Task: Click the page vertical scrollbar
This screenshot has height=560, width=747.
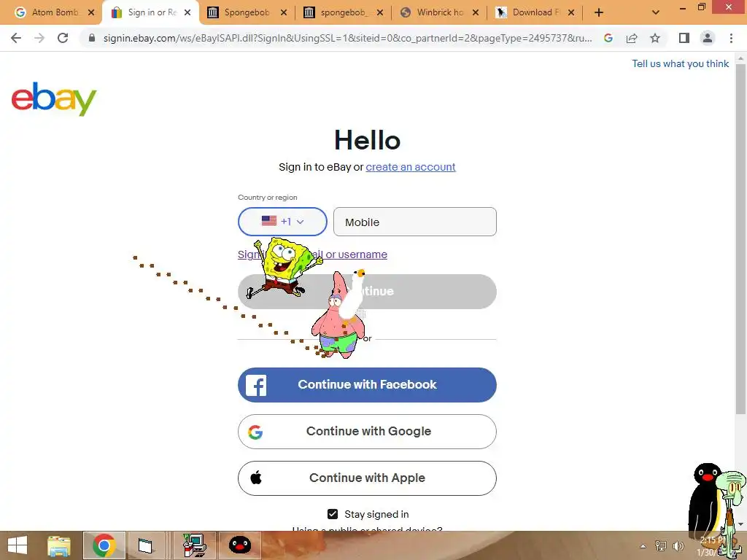Action: pos(740,238)
